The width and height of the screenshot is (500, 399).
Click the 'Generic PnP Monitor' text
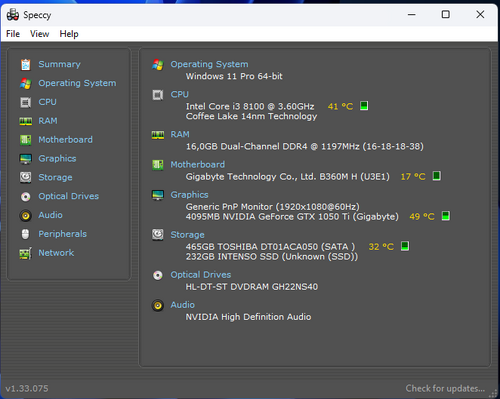pos(272,207)
